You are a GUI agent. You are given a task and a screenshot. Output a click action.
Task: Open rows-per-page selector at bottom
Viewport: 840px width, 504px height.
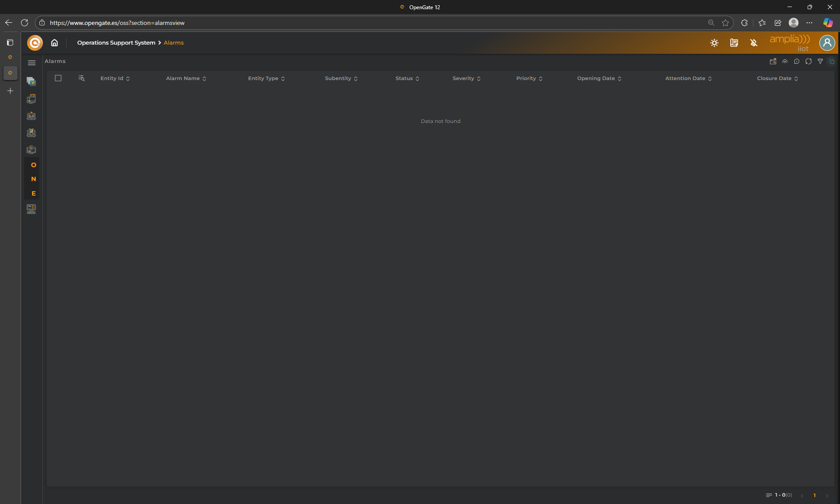coord(769,495)
